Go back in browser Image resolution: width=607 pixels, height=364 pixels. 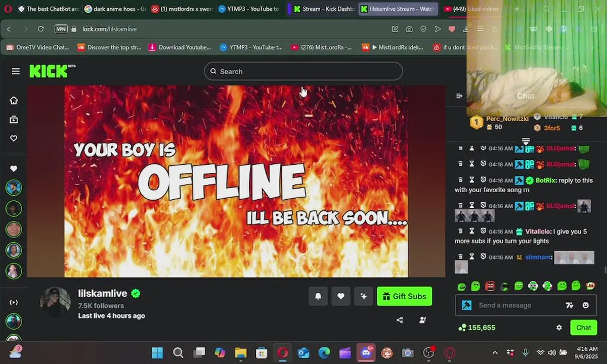[x=9, y=29]
